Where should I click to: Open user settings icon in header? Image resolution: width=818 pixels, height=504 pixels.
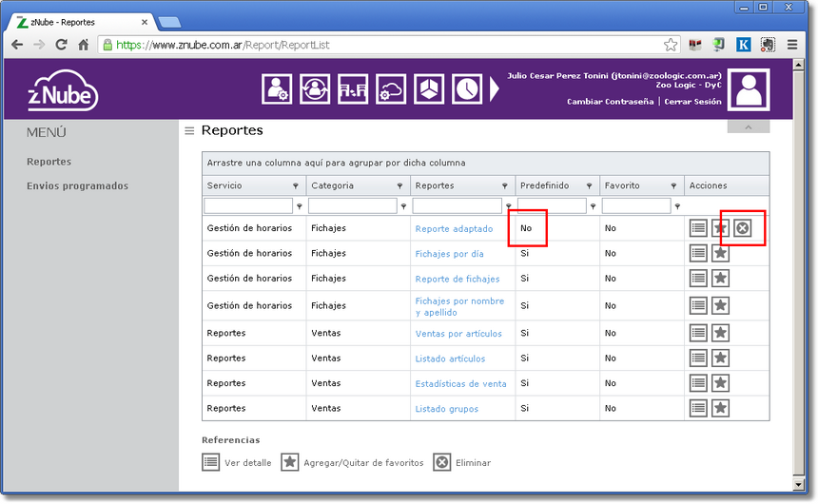click(276, 89)
